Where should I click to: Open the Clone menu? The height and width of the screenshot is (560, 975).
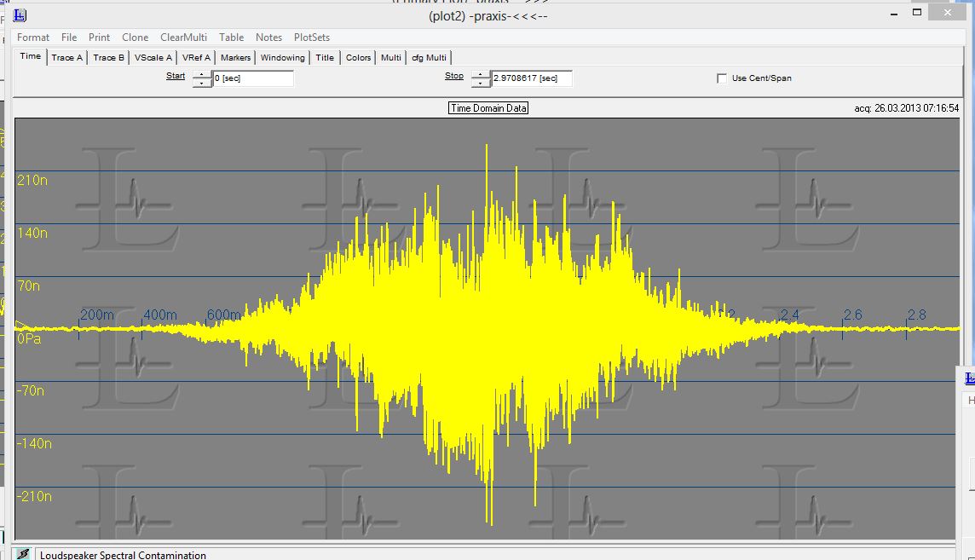click(135, 38)
